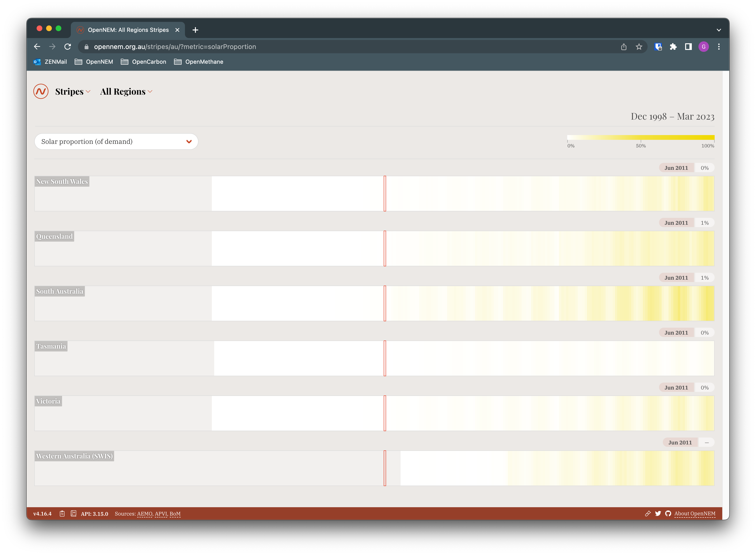The height and width of the screenshot is (555, 756).
Task: Open the About OpenNEM link
Action: click(694, 513)
